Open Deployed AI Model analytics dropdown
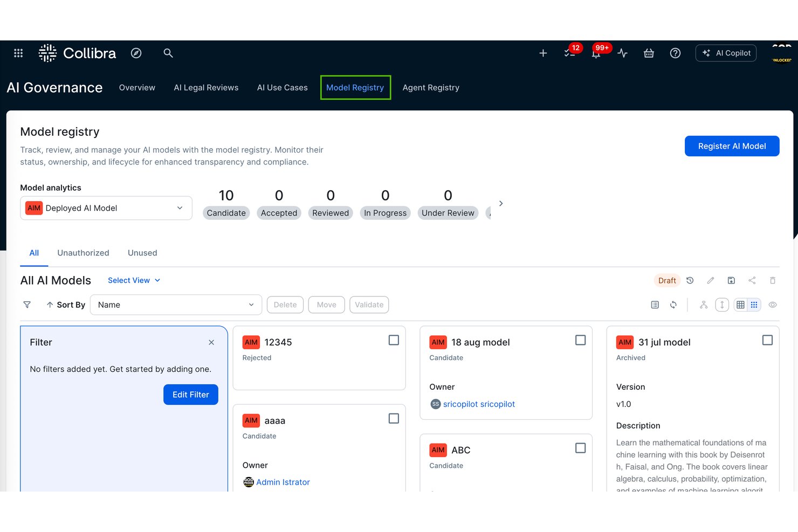Screen dimensions: 798x532 [x=106, y=208]
